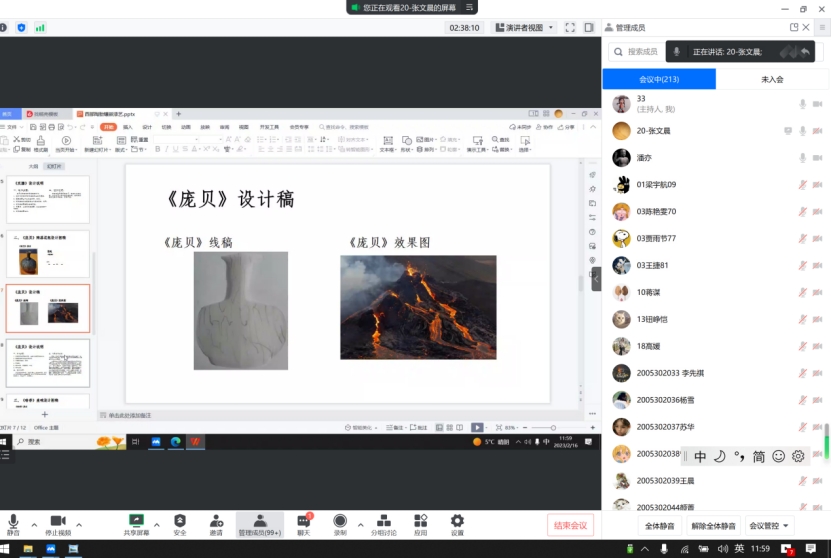Open the menu icon in the viewing banner
The height and width of the screenshot is (559, 831).
[470, 7]
